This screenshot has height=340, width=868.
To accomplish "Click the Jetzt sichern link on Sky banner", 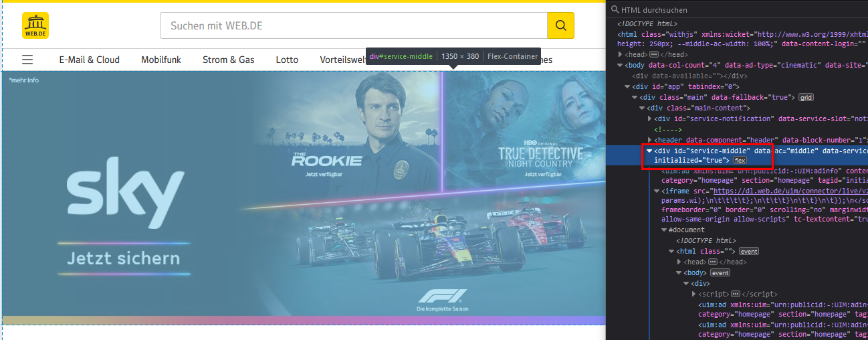I will coord(124,258).
